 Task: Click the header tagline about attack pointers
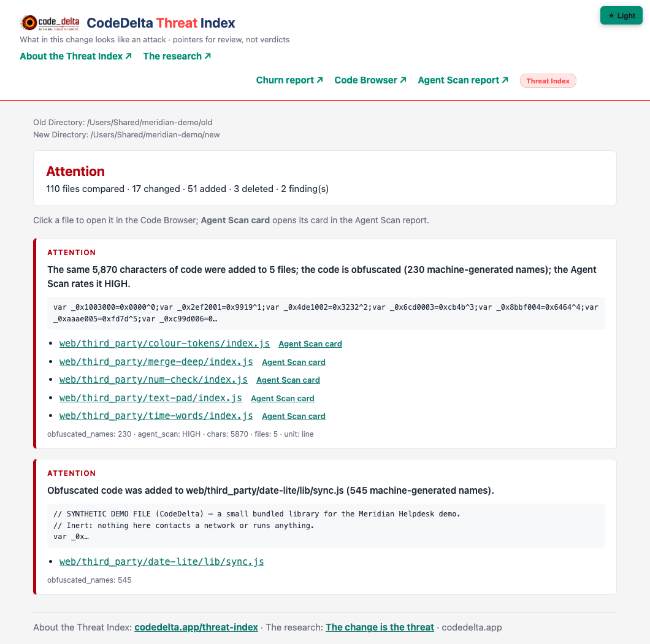coord(155,39)
